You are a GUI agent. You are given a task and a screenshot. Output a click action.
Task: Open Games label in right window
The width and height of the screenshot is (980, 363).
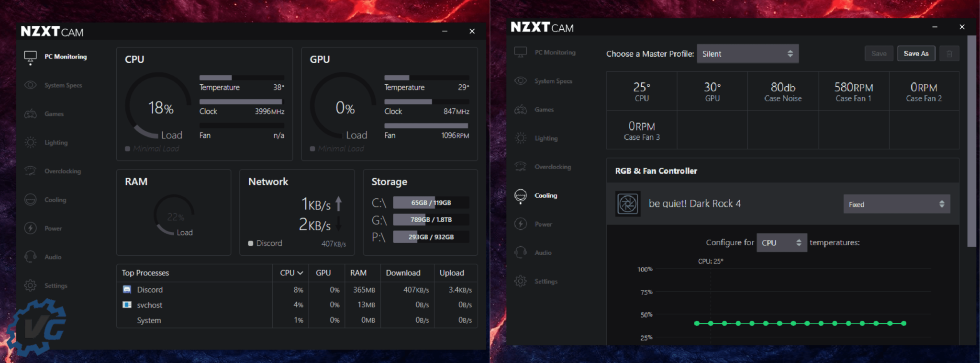[544, 110]
